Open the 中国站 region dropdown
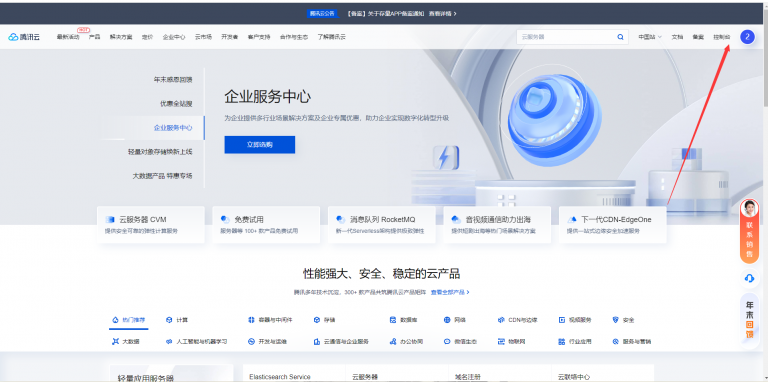The image size is (768, 382). [650, 37]
